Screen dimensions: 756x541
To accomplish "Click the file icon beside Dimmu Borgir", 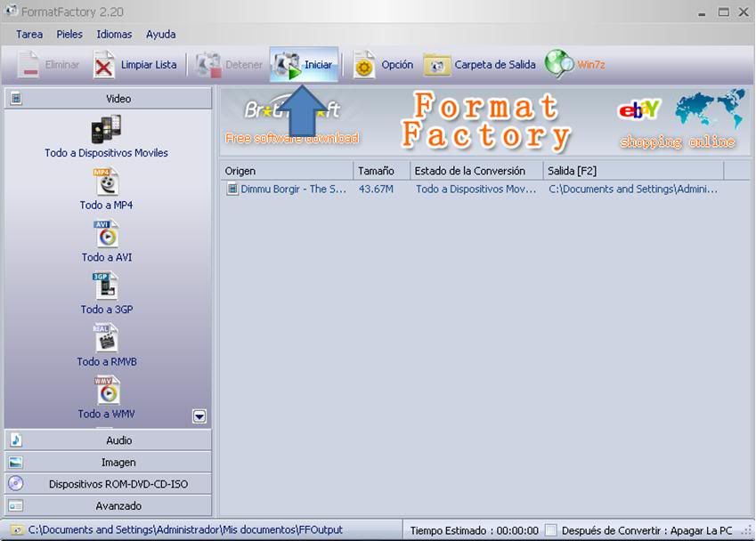I will [232, 189].
